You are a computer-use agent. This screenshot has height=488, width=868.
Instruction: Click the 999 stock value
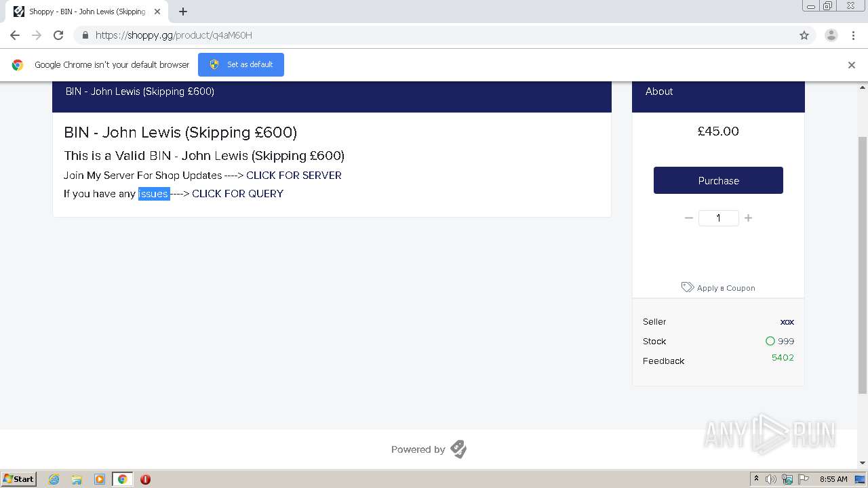785,341
